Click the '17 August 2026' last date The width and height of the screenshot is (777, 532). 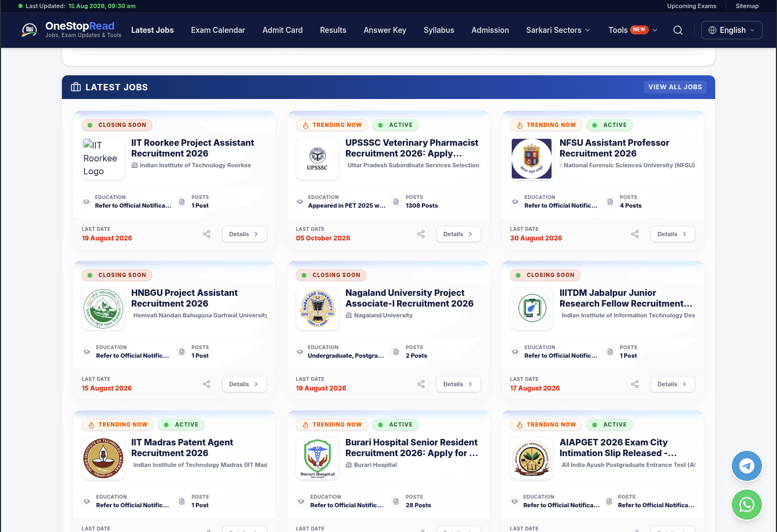[535, 388]
